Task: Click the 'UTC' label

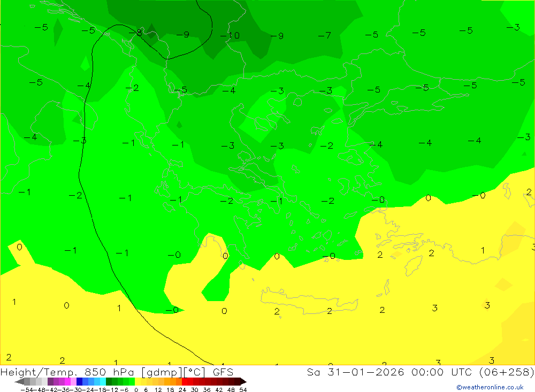Action: (461, 372)
